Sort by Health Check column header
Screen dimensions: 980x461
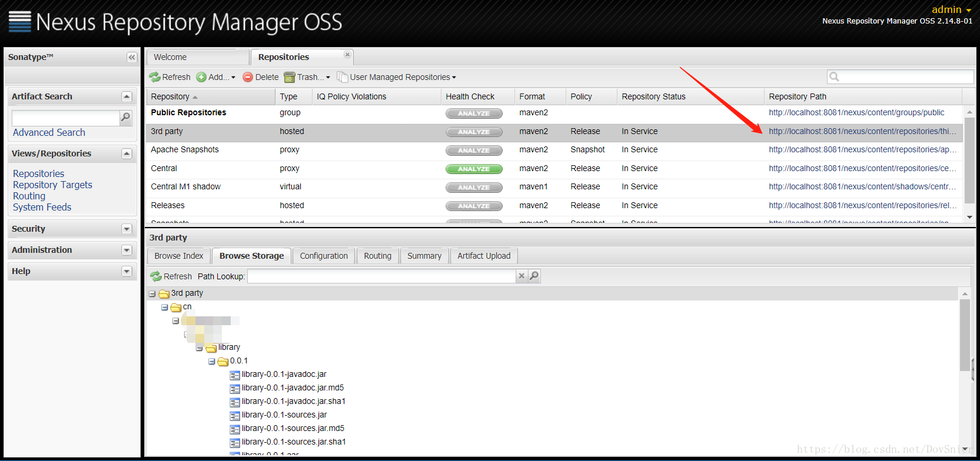coord(477,96)
